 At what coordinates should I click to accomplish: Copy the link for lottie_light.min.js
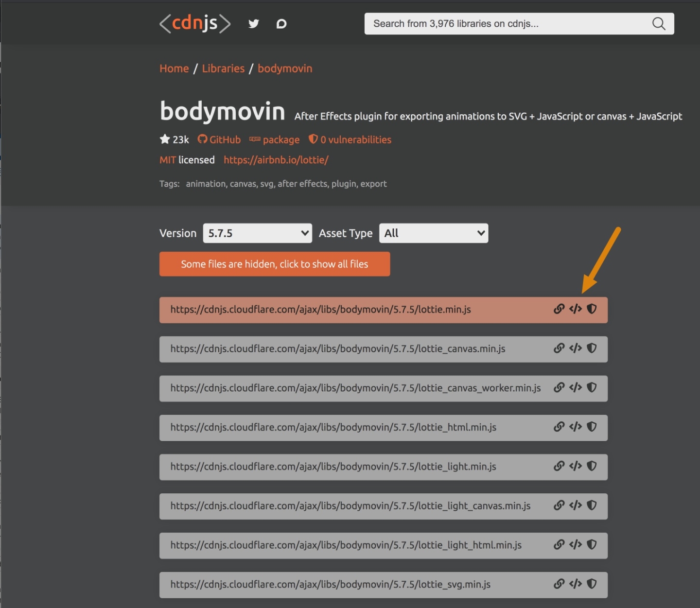(x=558, y=467)
